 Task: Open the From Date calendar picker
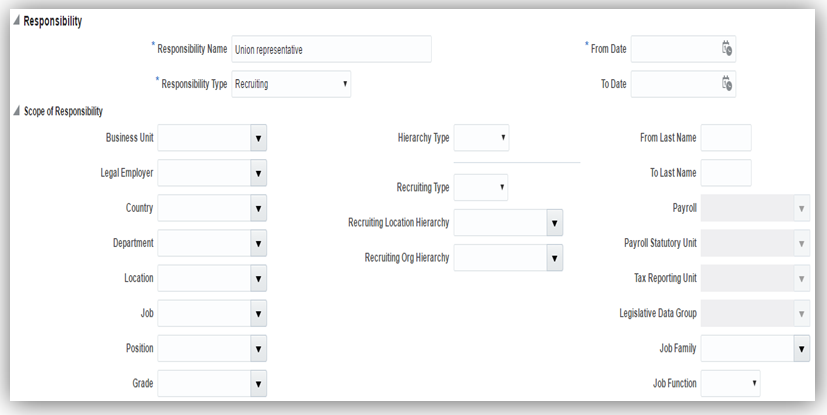click(x=727, y=49)
